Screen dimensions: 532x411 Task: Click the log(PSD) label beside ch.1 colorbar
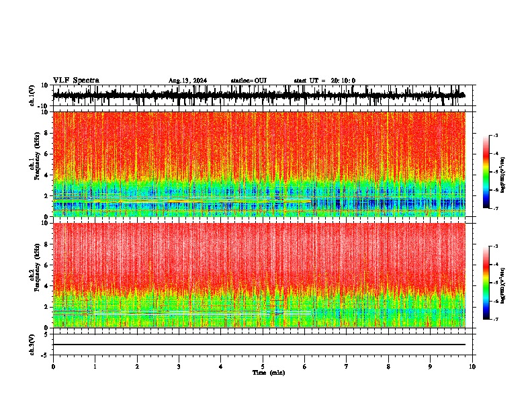[x=502, y=175]
